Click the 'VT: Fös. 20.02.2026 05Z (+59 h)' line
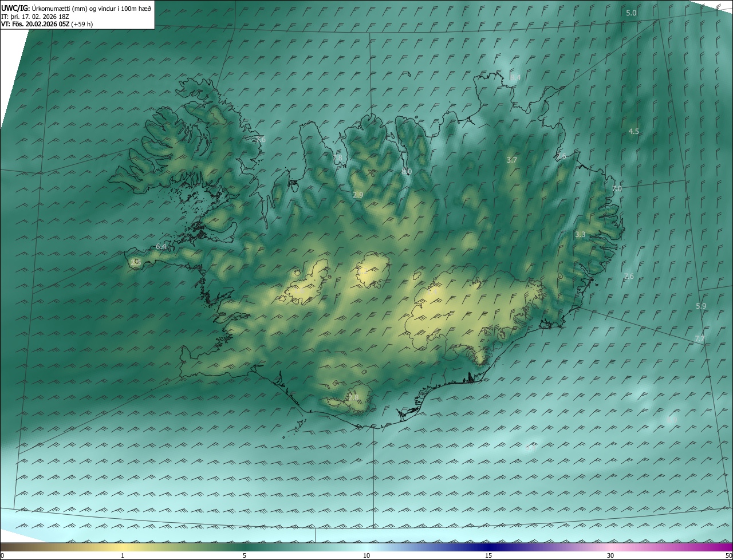 tap(47, 24)
